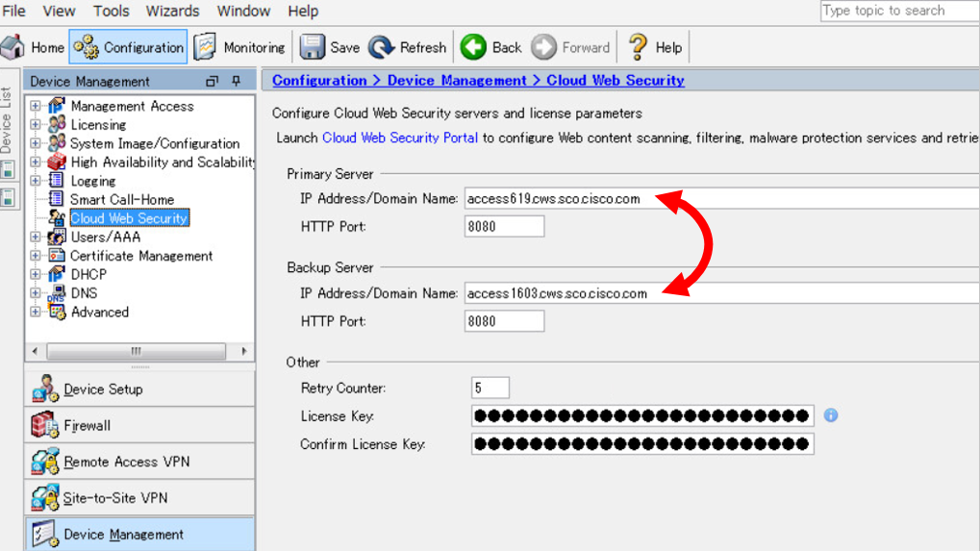This screenshot has height=551, width=980.
Task: Go Back with the green arrow
Action: (x=490, y=47)
